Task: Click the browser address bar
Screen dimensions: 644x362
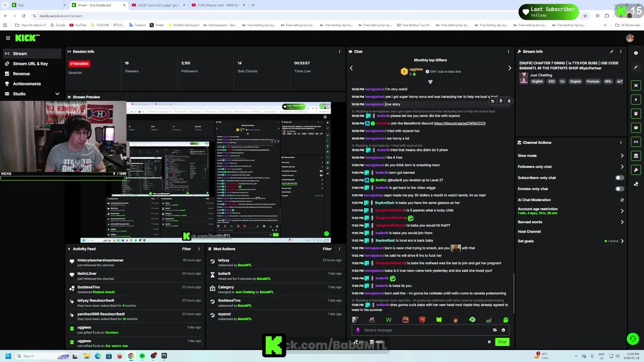Action: (x=302, y=16)
